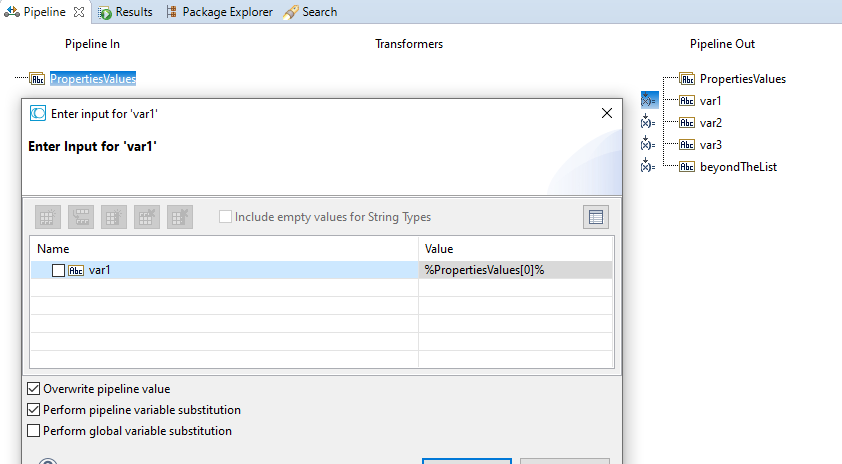Click the string icon beside var3 in Pipeline Out
The image size is (842, 464).
coord(687,145)
